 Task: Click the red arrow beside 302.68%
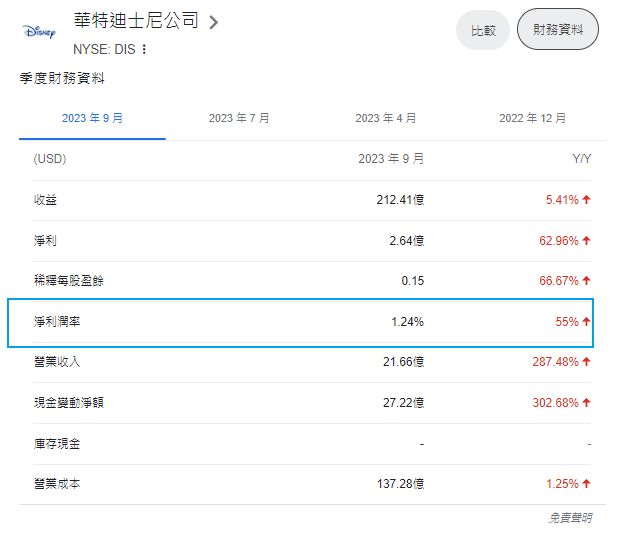[587, 403]
